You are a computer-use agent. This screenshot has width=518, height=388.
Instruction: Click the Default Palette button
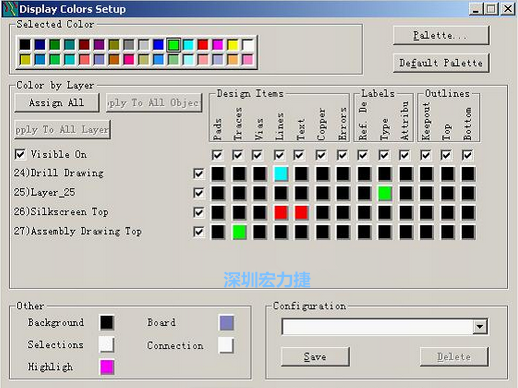point(441,63)
